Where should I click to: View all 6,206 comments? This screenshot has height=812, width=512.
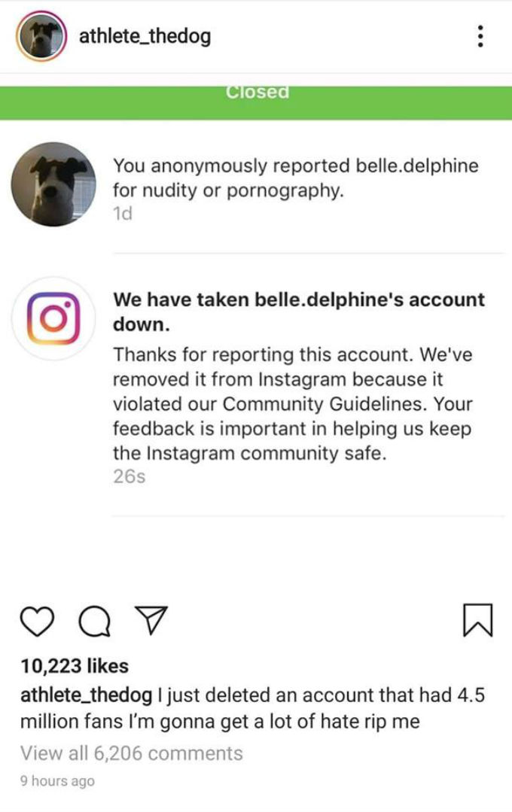[x=132, y=753]
